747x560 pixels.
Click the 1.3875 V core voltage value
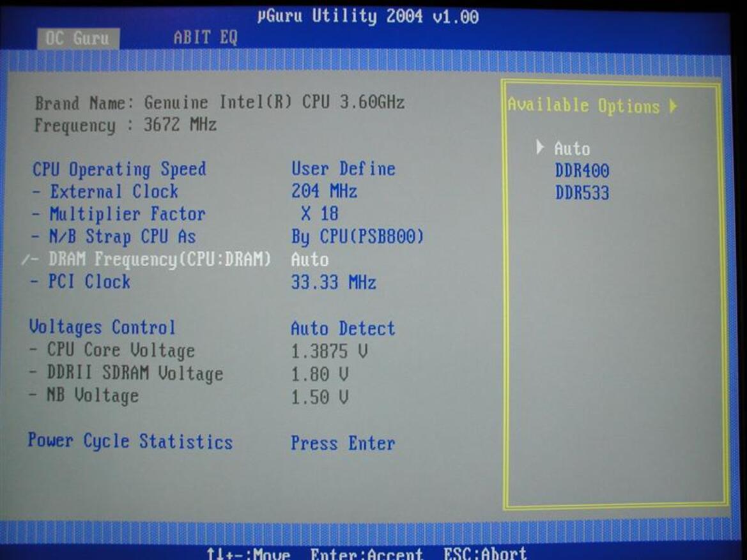tap(330, 351)
